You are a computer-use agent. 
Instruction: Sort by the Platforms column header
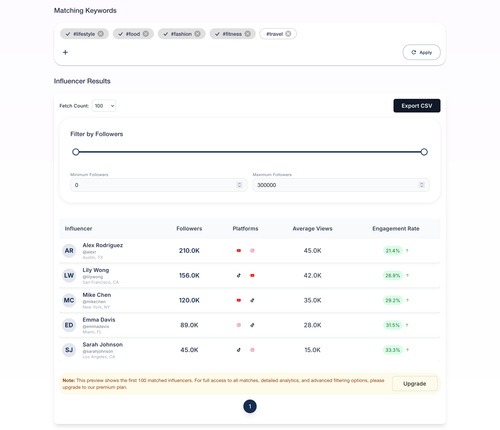[245, 229]
